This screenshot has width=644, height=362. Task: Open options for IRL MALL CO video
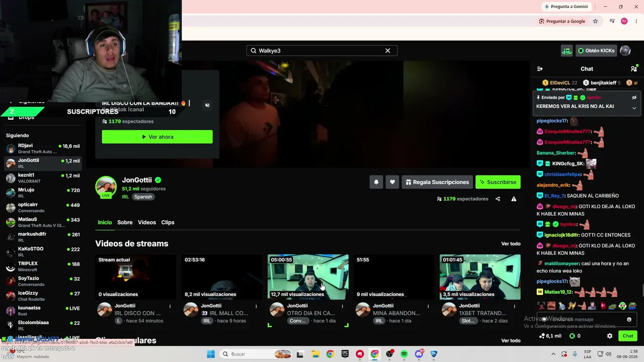point(256,306)
